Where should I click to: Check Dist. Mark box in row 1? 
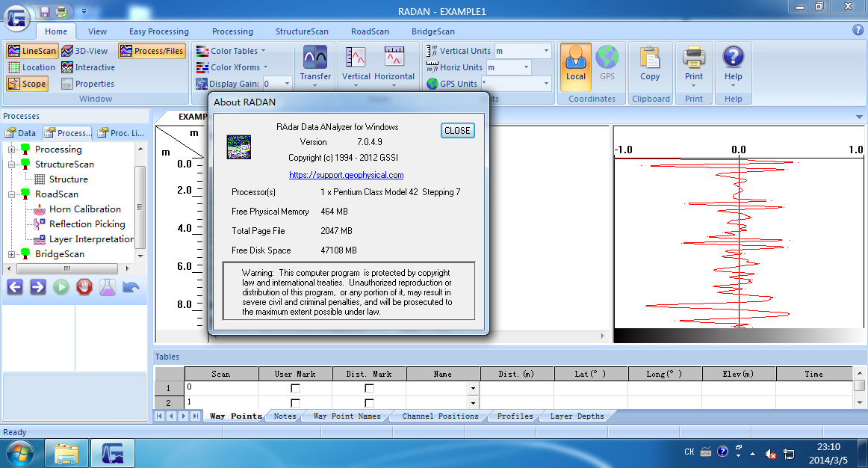tap(369, 388)
